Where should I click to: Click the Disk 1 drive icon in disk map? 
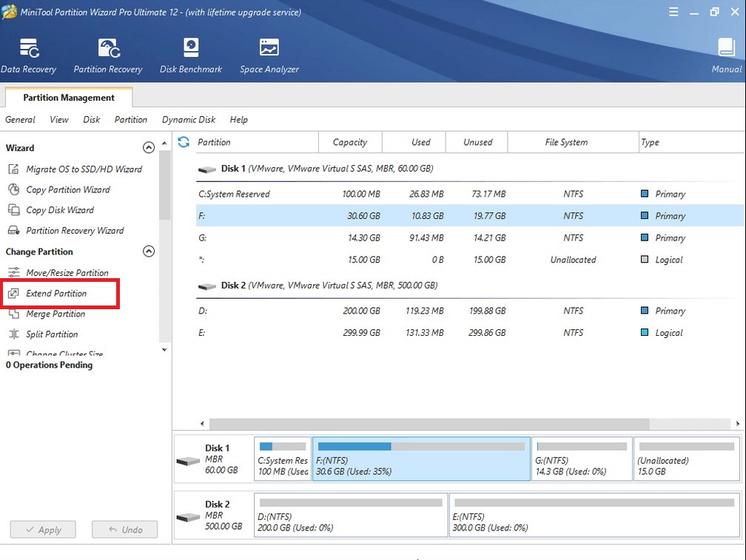[188, 461]
